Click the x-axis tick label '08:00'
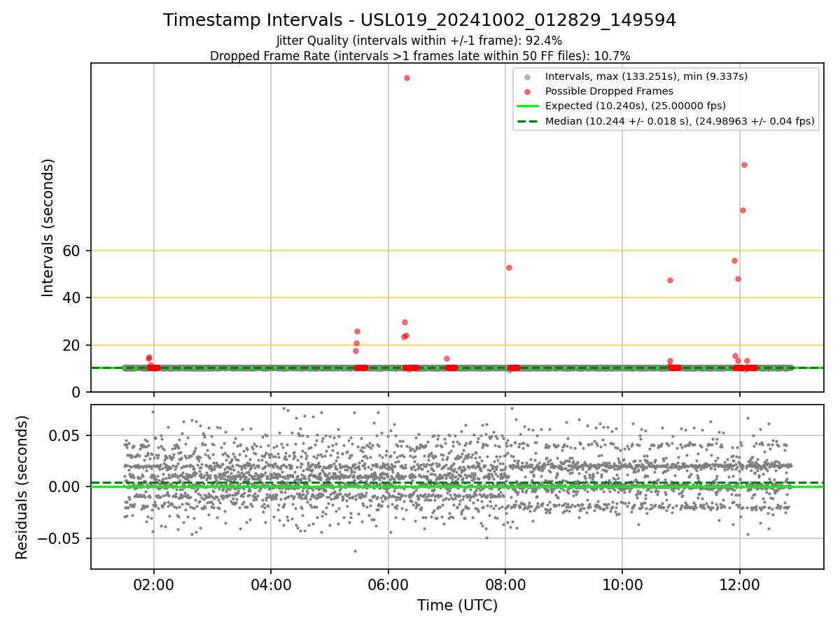This screenshot has width=840, height=630. (x=505, y=585)
